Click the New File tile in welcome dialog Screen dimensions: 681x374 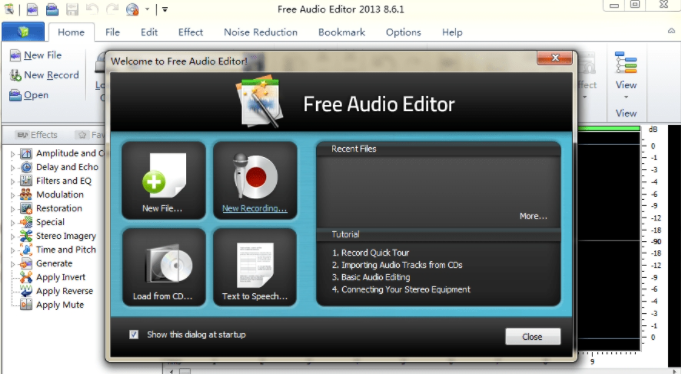point(164,180)
